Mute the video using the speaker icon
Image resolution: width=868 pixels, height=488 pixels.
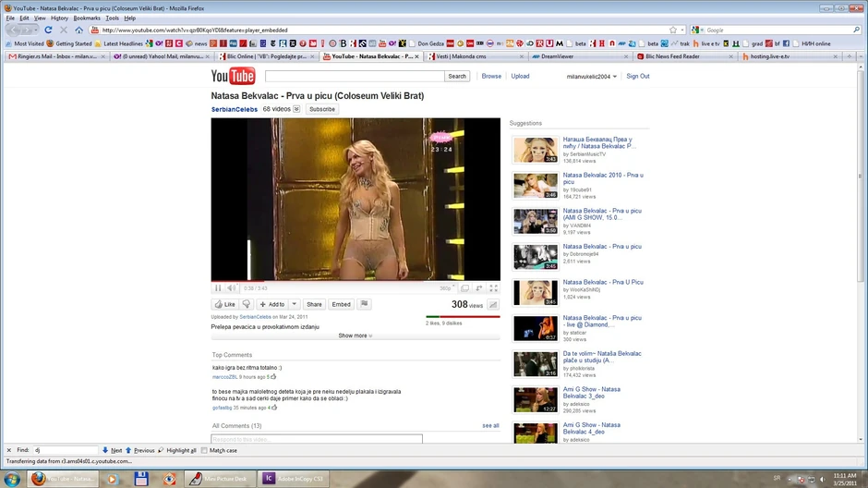tap(231, 288)
